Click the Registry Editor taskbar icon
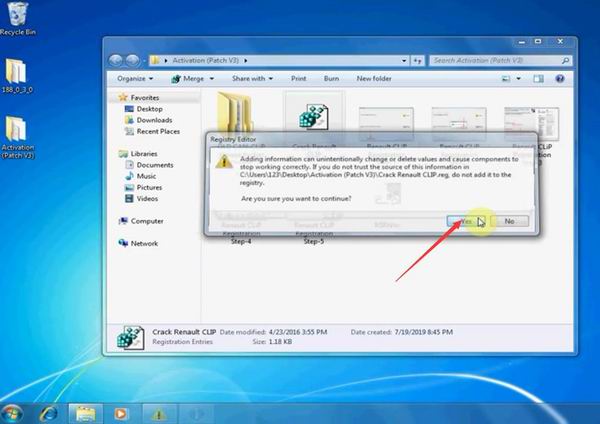Image resolution: width=600 pixels, height=424 pixels. [x=155, y=411]
